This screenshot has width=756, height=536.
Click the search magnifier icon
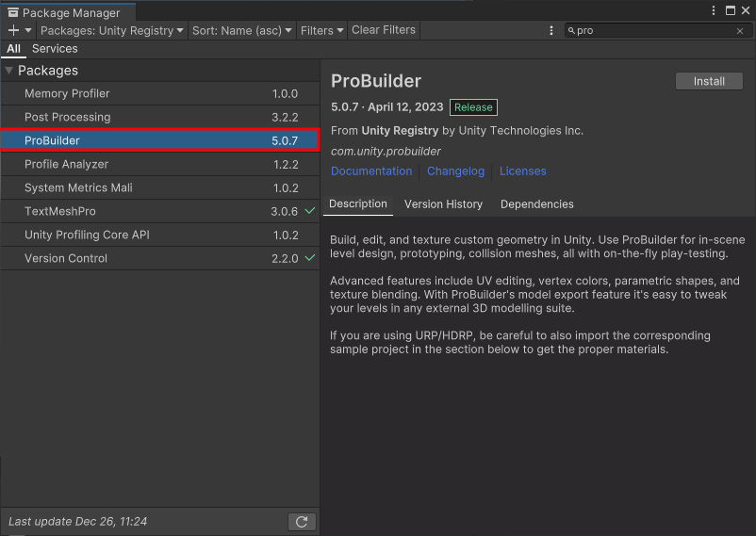[571, 30]
